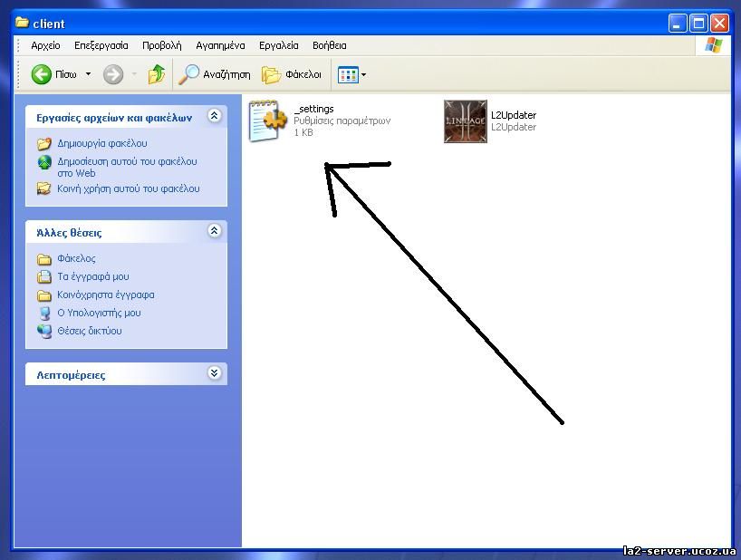741x560 pixels.
Task: Click the globe icon beside Δημοσίευση
Action: click(x=44, y=162)
